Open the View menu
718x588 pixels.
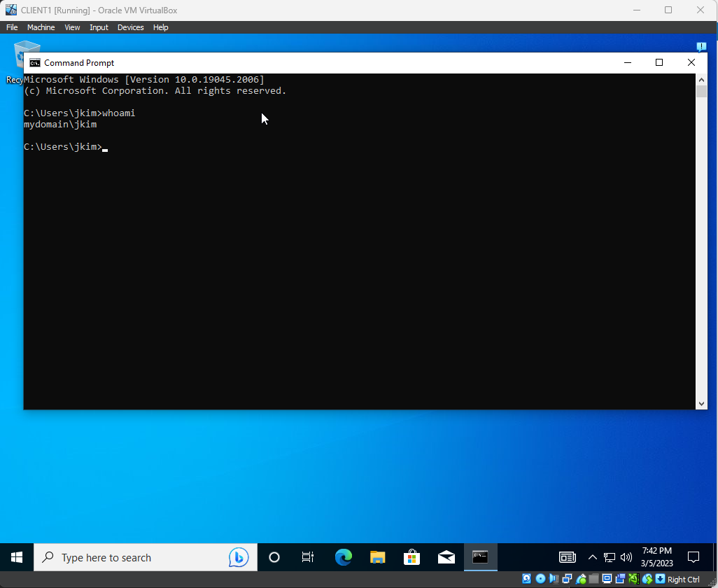pyautogui.click(x=72, y=27)
